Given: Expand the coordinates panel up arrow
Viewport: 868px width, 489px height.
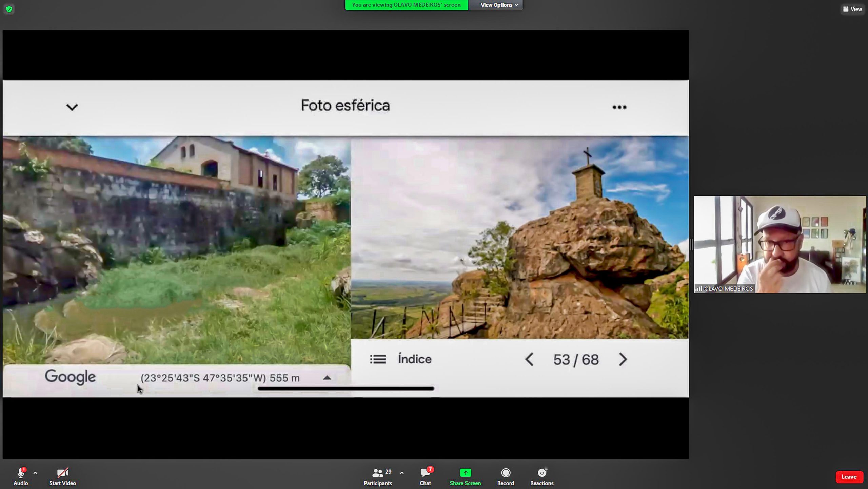Looking at the screenshot, I should (x=327, y=378).
